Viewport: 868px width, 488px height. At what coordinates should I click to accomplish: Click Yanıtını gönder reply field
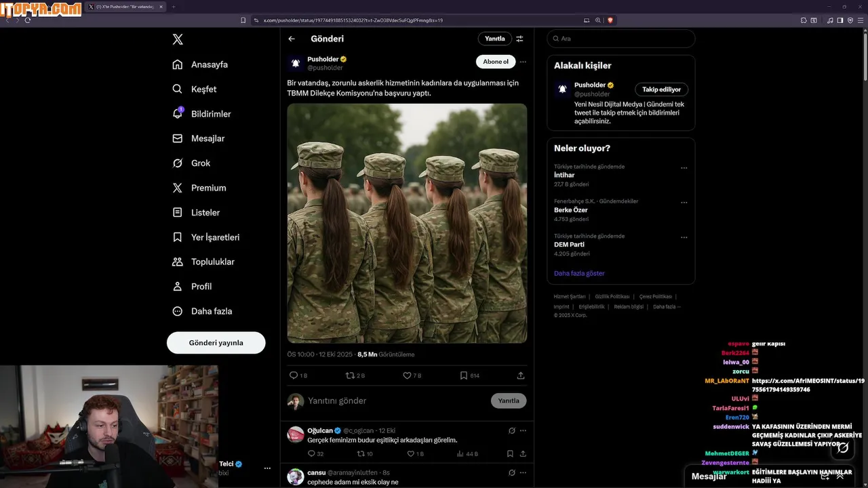click(397, 401)
